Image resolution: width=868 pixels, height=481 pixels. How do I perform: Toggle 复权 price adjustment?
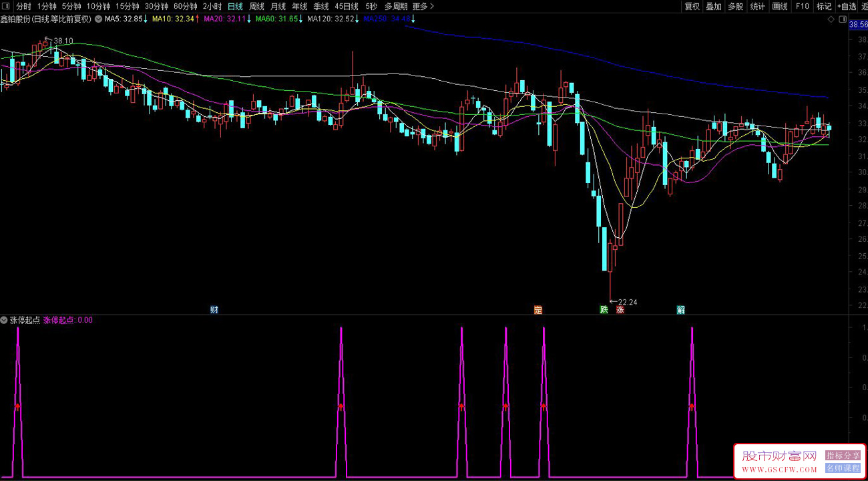[x=692, y=7]
